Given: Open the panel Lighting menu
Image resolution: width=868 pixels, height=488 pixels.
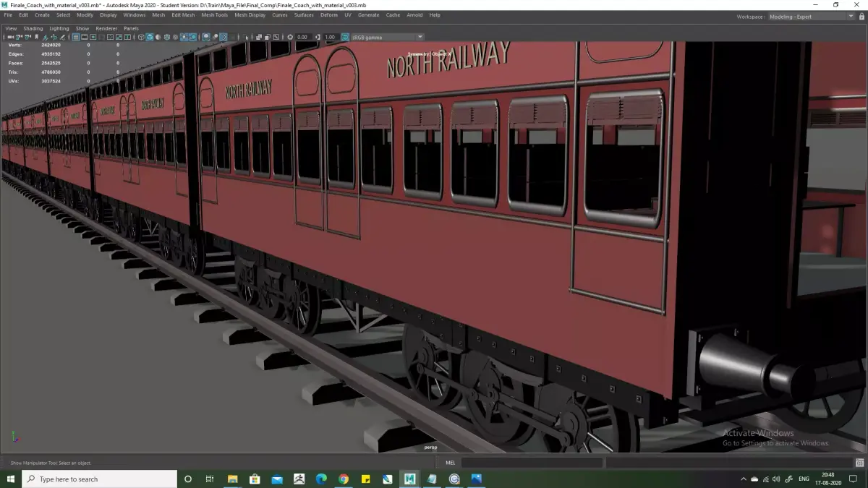Looking at the screenshot, I should (x=59, y=29).
